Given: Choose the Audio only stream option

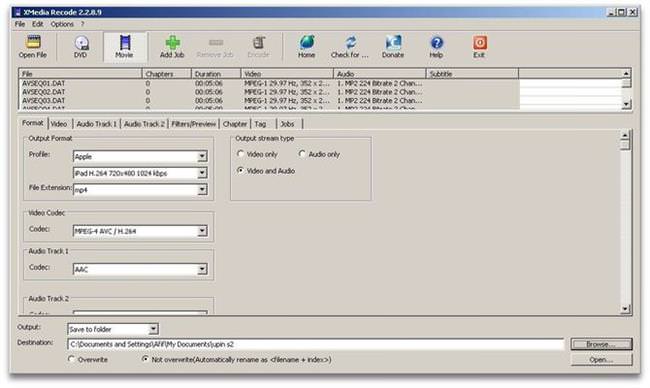Looking at the screenshot, I should click(x=302, y=154).
